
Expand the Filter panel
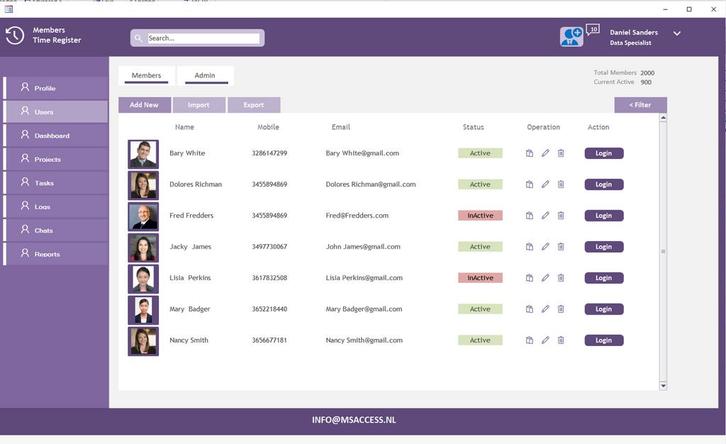640,105
